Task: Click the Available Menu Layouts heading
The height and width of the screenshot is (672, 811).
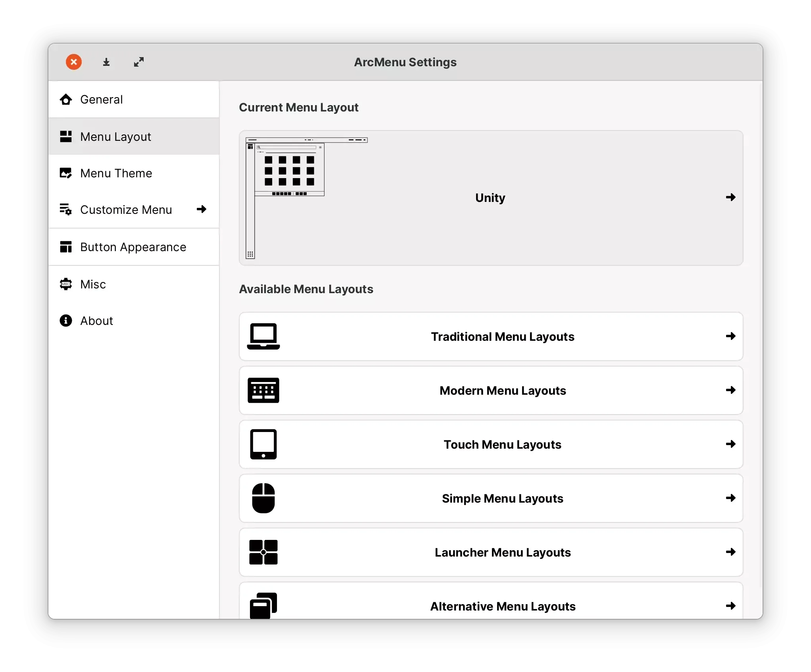Action: click(306, 289)
